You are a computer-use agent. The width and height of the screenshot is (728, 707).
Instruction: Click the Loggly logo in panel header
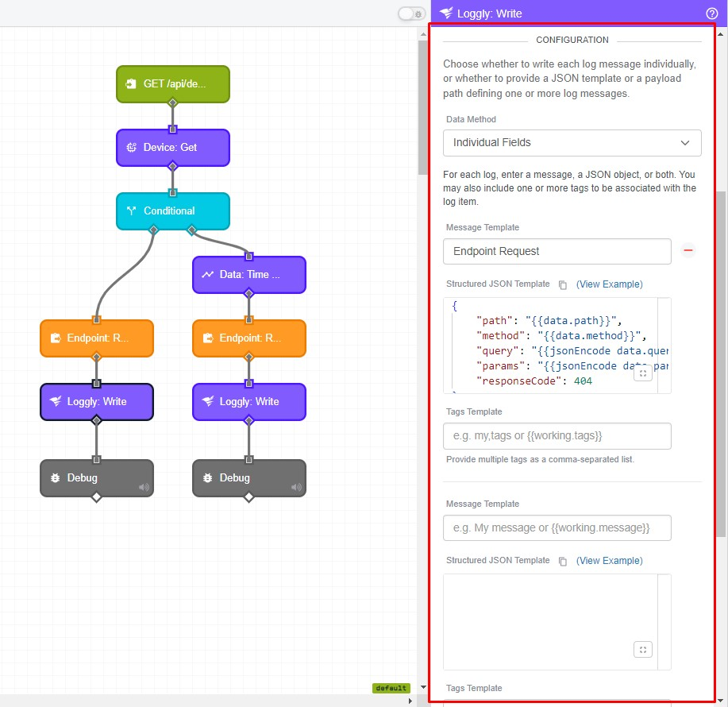click(446, 13)
